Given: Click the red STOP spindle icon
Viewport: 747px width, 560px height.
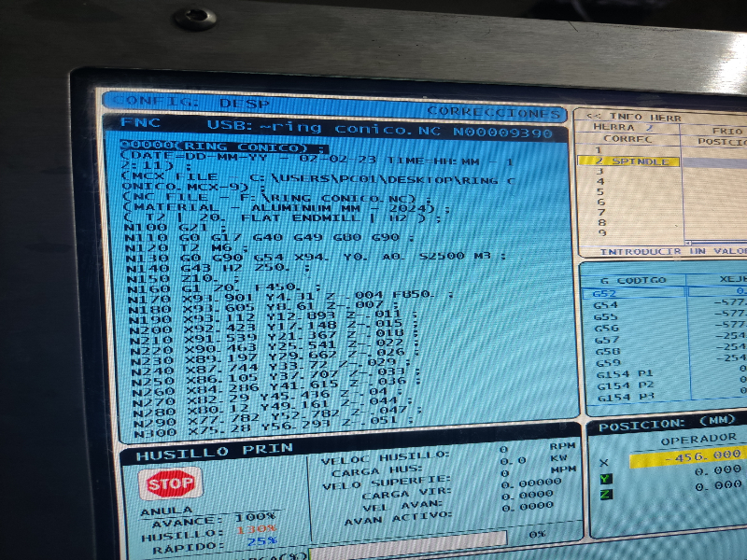Looking at the screenshot, I should coord(171,483).
